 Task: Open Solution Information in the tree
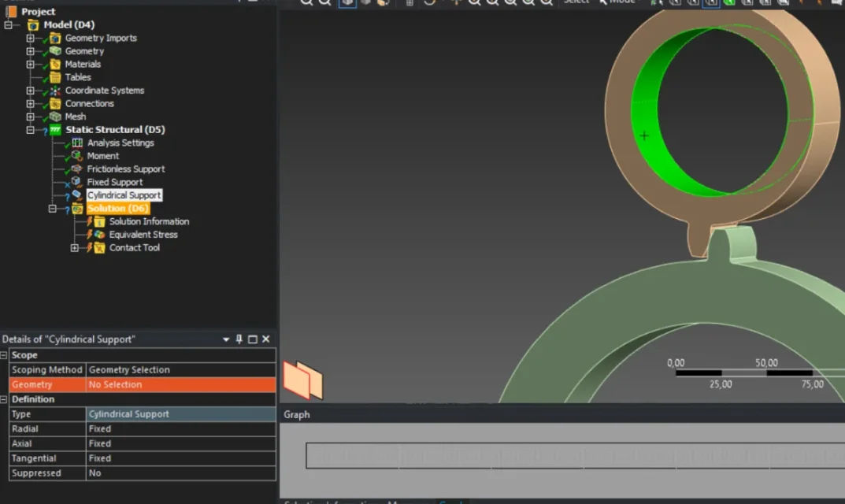[x=148, y=221]
